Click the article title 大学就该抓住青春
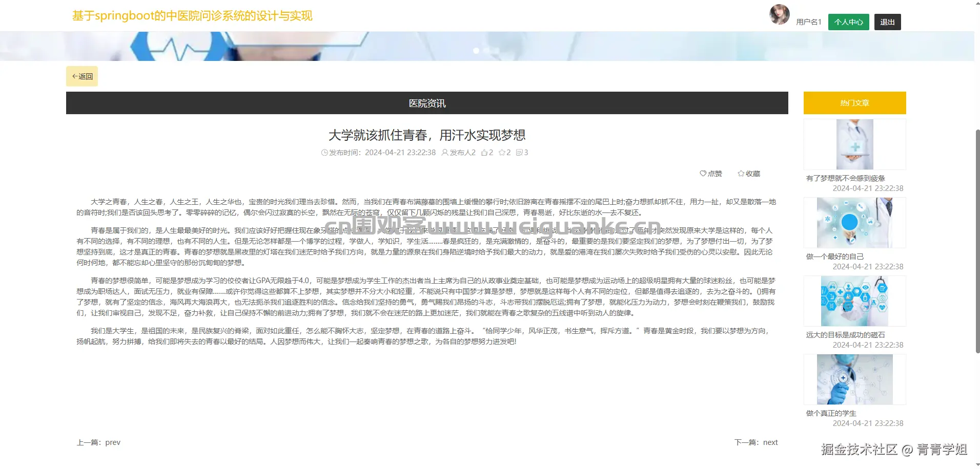The height and width of the screenshot is (469, 980). click(427, 135)
